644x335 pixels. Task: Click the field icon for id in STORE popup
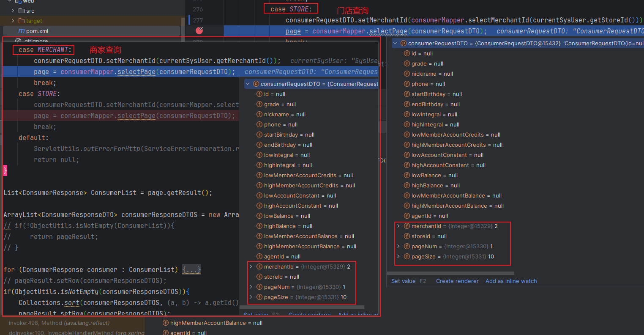tap(407, 53)
